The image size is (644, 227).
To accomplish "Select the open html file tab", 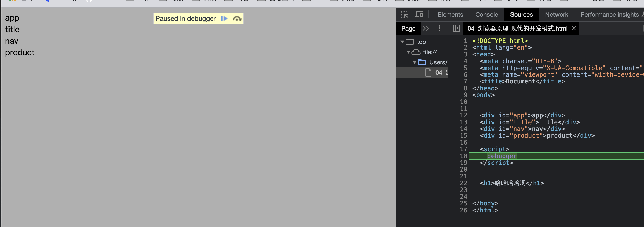I will coord(517,29).
